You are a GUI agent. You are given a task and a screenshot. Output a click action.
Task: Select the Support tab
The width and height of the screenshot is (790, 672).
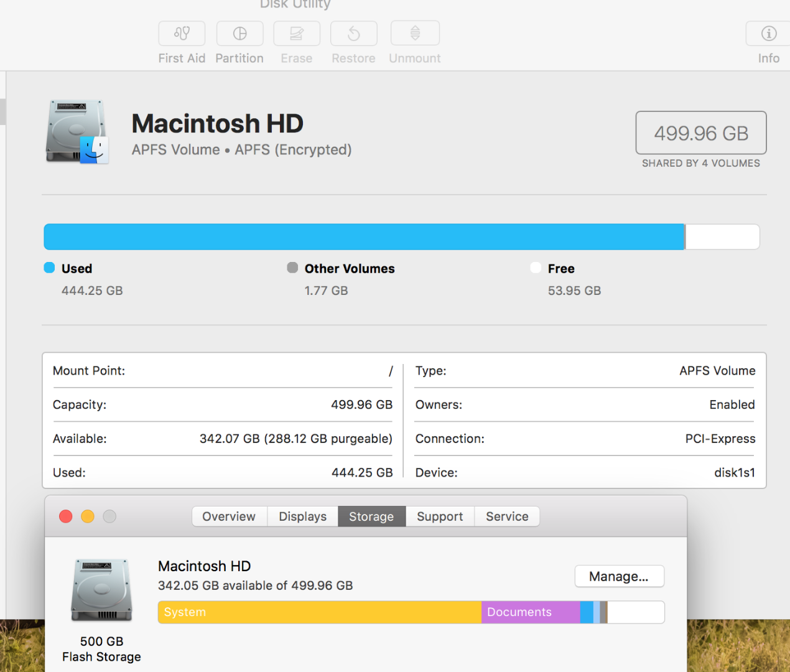tap(440, 516)
